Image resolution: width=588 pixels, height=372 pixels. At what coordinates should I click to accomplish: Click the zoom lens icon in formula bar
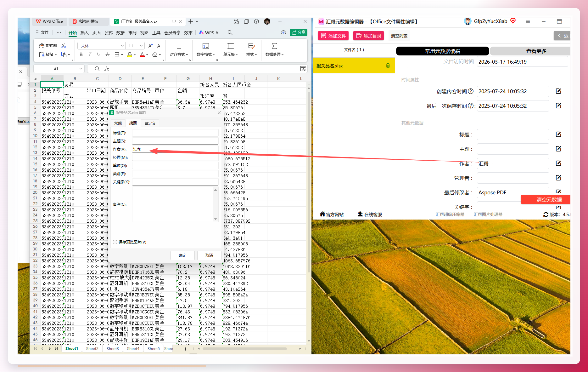click(97, 69)
